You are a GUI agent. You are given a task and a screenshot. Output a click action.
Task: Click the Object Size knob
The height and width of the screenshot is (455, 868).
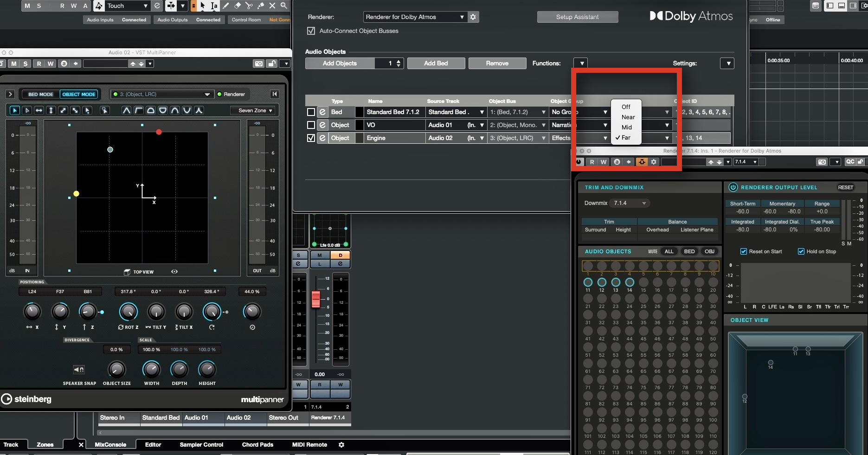pyautogui.click(x=116, y=370)
